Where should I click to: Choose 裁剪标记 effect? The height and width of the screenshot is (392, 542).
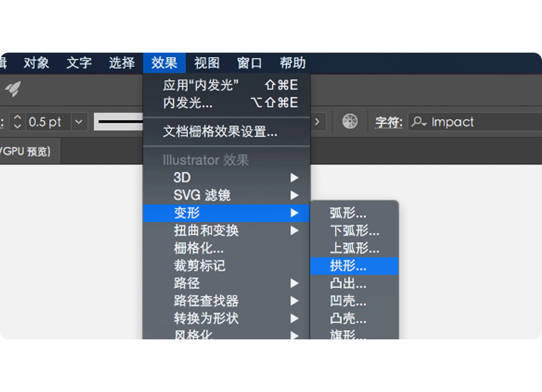point(227,266)
